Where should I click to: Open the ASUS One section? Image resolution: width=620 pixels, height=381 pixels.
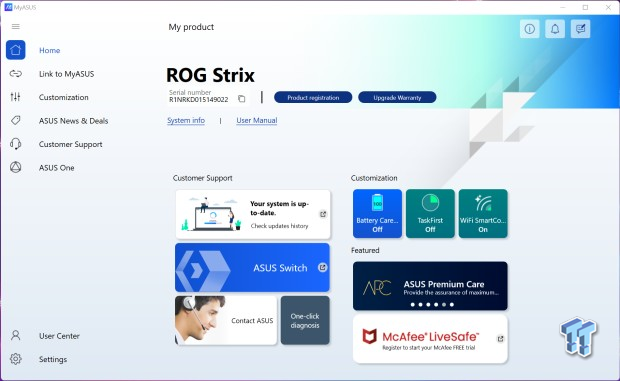click(57, 168)
